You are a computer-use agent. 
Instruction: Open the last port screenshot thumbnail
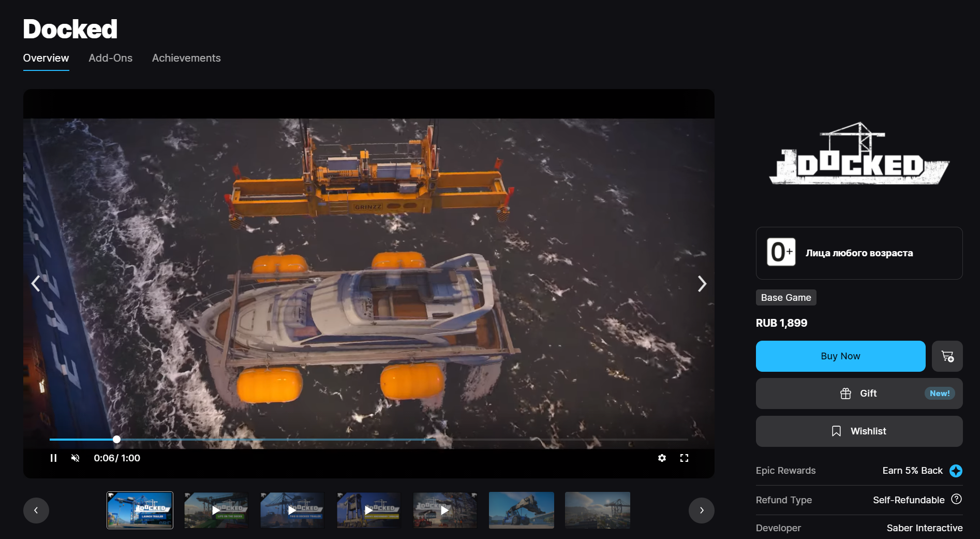(598, 510)
